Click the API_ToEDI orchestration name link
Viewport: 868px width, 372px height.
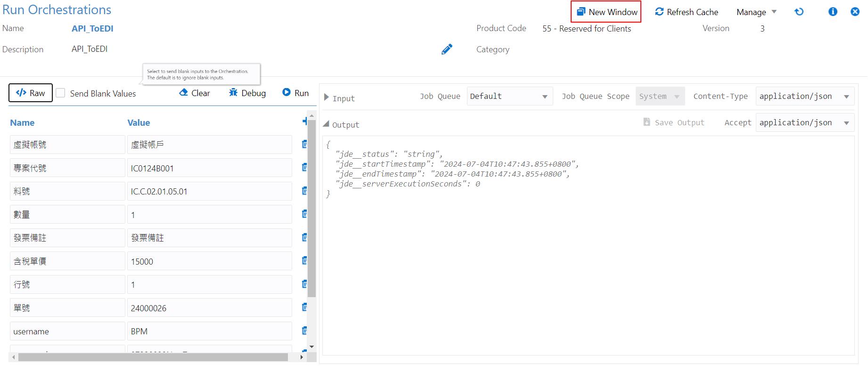(x=92, y=28)
